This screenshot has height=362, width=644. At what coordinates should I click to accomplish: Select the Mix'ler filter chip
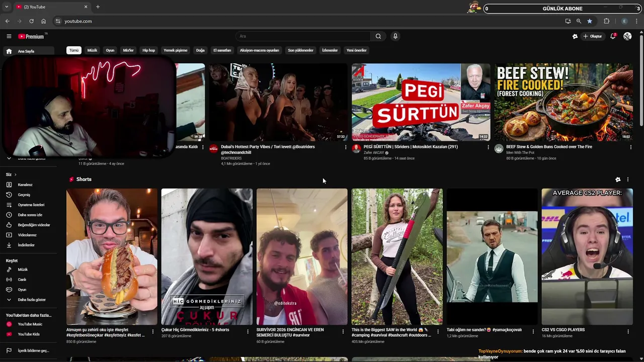tap(128, 50)
